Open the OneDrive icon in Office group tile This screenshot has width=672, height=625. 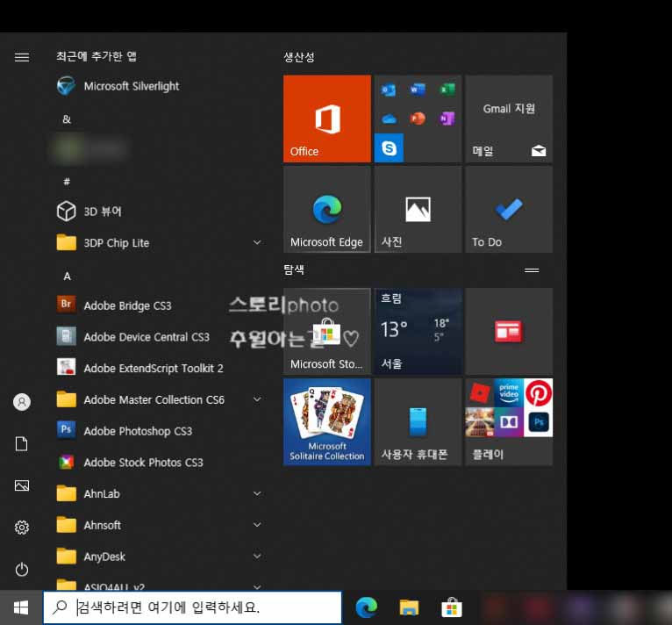click(389, 119)
